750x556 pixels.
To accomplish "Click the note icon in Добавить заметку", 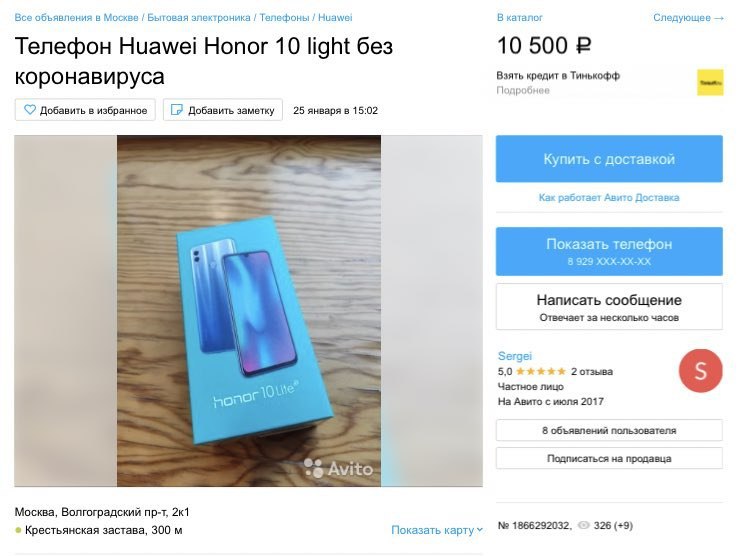I will (176, 110).
